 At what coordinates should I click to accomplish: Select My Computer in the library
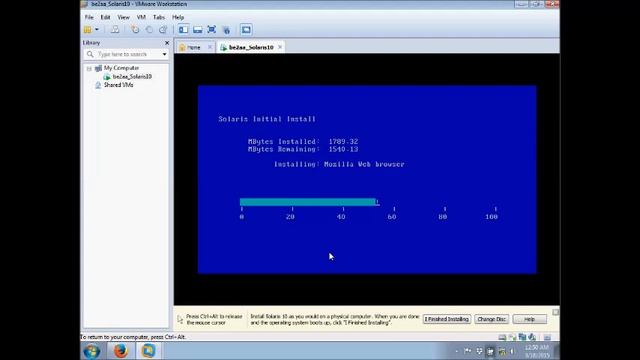[x=121, y=68]
